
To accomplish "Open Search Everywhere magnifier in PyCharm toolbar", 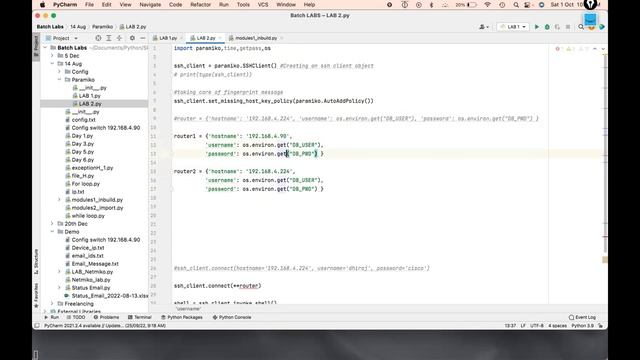I will 581,27.
